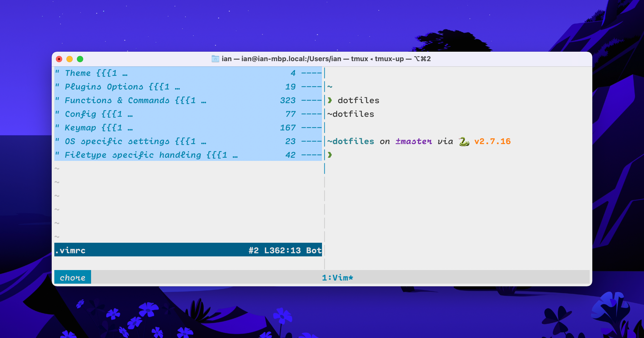Click the fold line count 42

pyautogui.click(x=291, y=155)
